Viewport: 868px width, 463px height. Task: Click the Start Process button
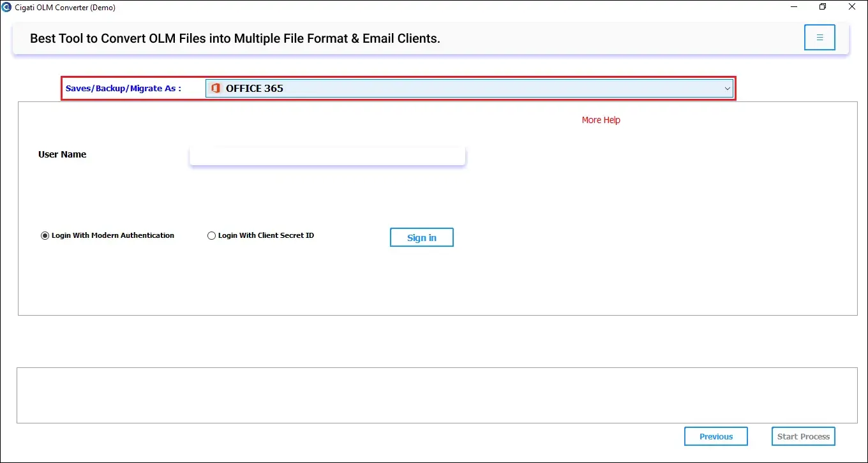tap(804, 436)
